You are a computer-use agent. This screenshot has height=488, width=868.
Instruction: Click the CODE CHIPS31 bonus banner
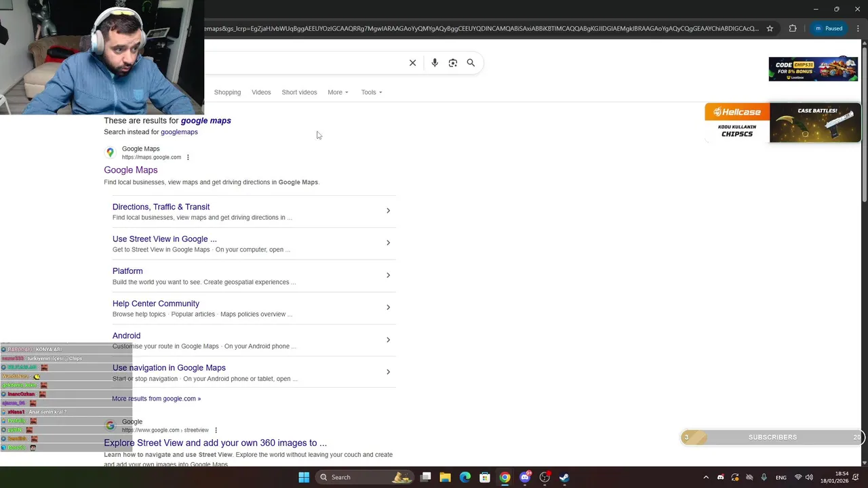click(x=813, y=69)
